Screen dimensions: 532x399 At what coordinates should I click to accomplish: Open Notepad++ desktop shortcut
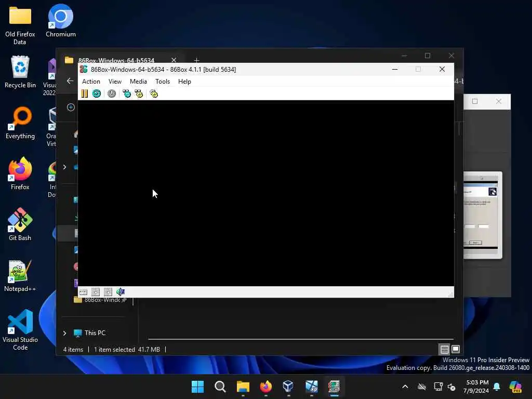(x=20, y=275)
